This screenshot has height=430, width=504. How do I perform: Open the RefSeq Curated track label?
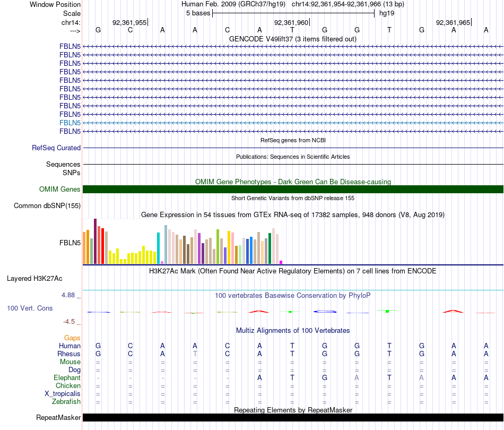tap(56, 148)
